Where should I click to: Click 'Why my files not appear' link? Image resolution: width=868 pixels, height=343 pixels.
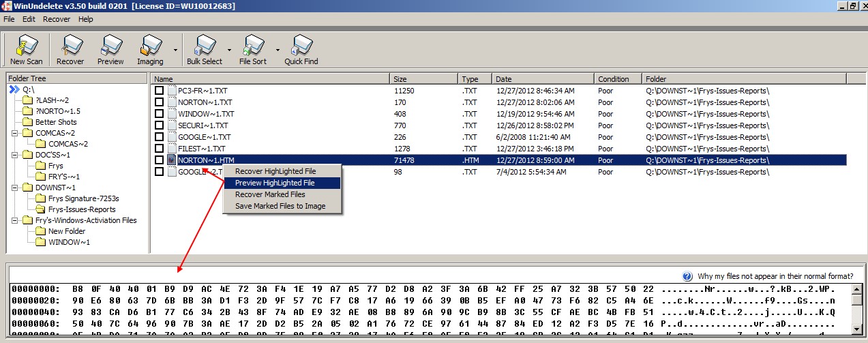coord(775,276)
